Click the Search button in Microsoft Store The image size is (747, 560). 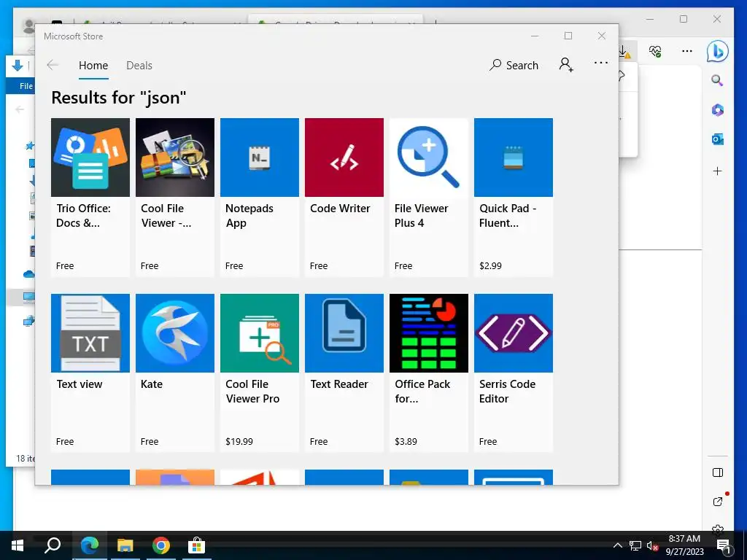[x=514, y=65]
